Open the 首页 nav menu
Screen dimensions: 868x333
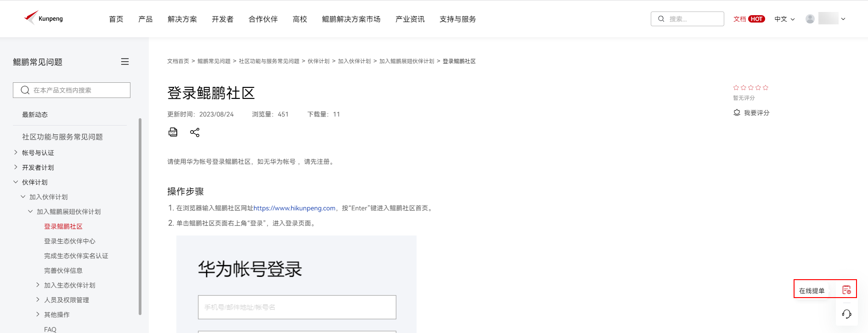pos(116,19)
